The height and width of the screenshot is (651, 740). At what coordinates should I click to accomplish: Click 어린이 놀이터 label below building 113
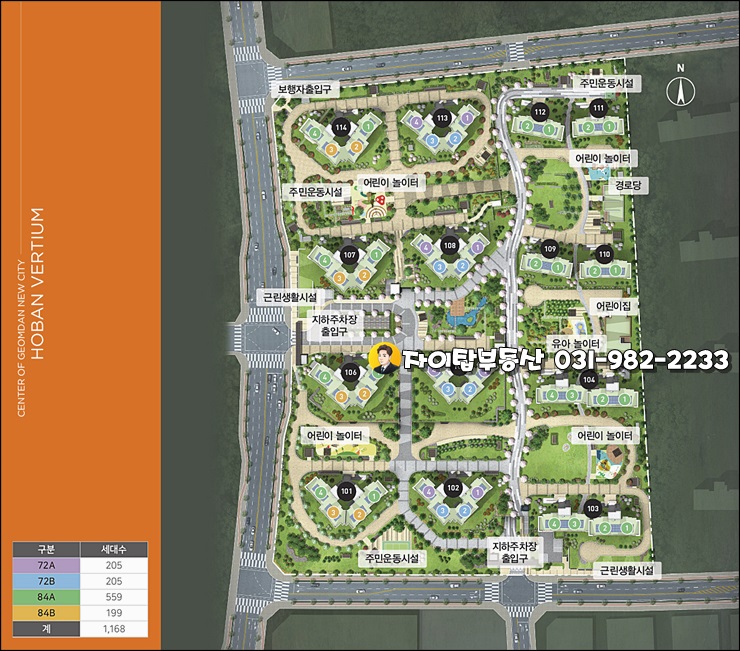[391, 183]
